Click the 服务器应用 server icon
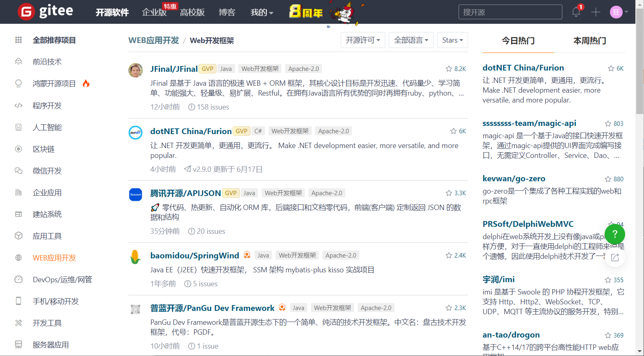Viewport: 644px width, 356px height. pos(18,345)
